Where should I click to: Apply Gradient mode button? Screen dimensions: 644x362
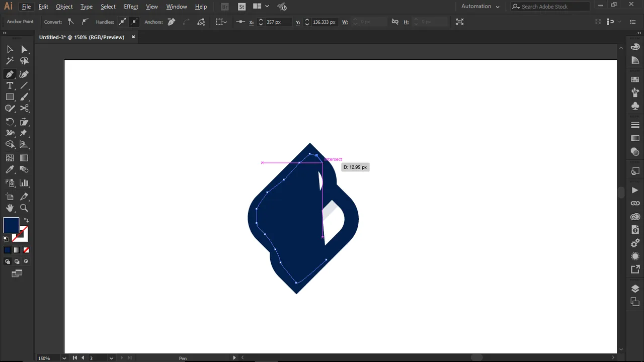coord(17,250)
